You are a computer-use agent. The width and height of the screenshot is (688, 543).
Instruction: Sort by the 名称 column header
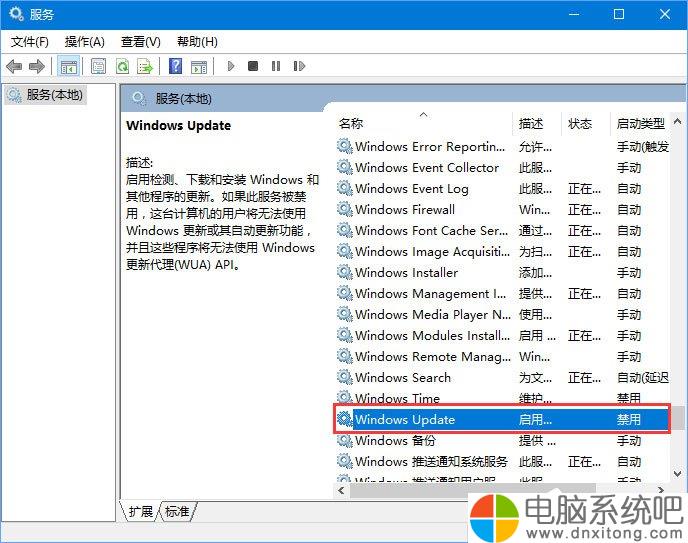[351, 124]
